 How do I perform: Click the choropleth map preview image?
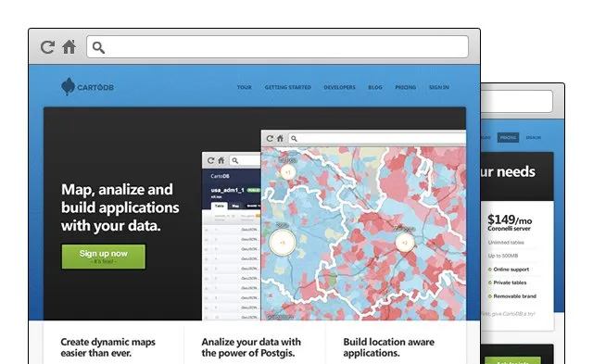click(x=363, y=233)
